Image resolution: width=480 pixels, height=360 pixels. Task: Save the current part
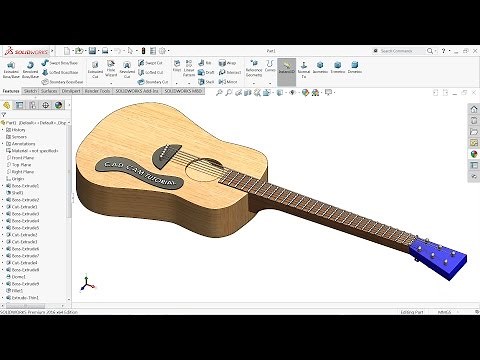(x=92, y=51)
